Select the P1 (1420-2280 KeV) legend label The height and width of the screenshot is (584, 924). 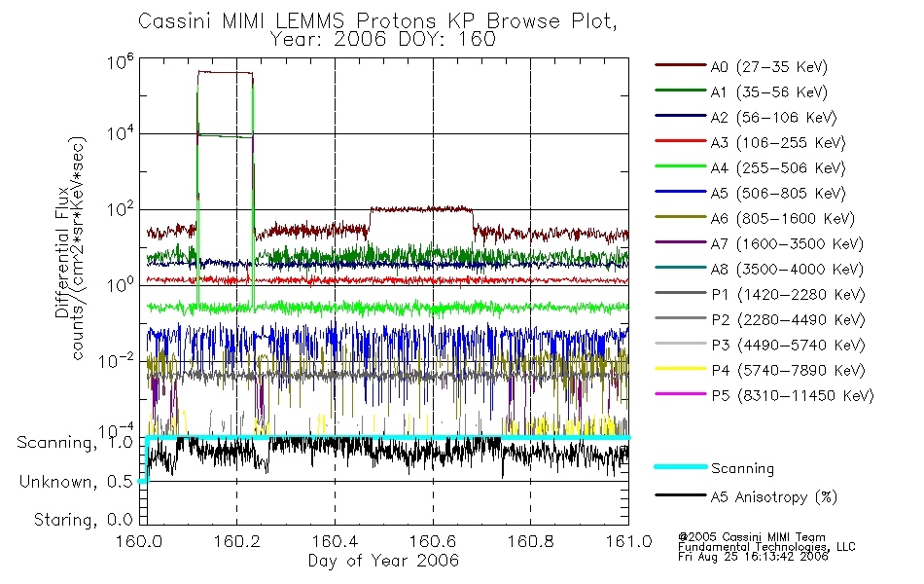click(789, 294)
